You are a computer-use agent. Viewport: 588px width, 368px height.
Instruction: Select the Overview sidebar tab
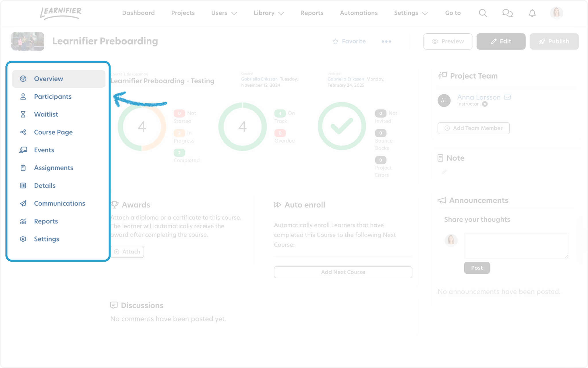[59, 79]
